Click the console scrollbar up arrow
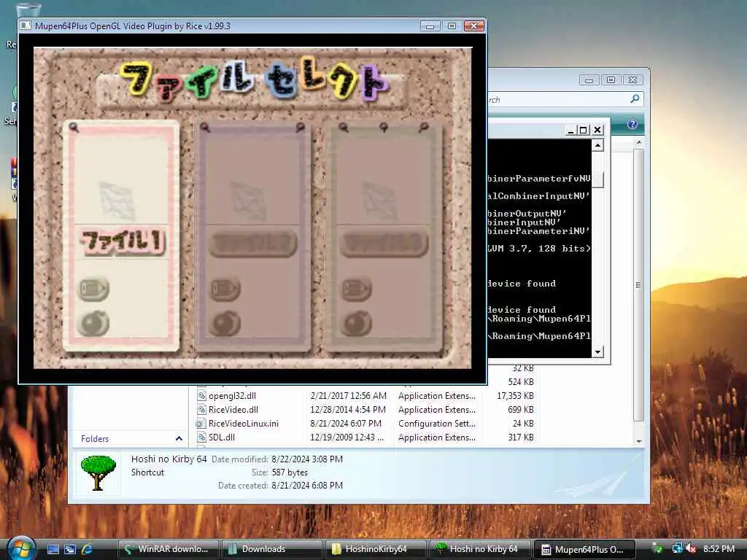Viewport: 747px width, 560px height. pyautogui.click(x=598, y=145)
